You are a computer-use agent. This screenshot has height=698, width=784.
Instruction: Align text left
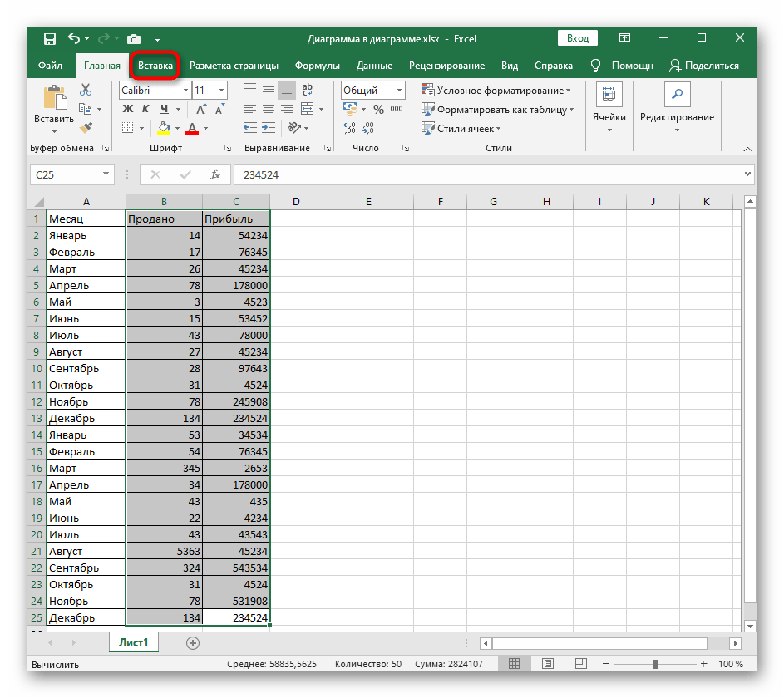250,109
